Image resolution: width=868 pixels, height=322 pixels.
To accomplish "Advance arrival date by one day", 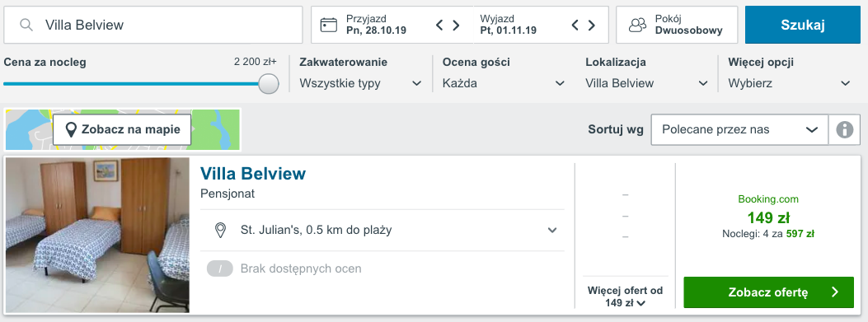I will tap(456, 25).
